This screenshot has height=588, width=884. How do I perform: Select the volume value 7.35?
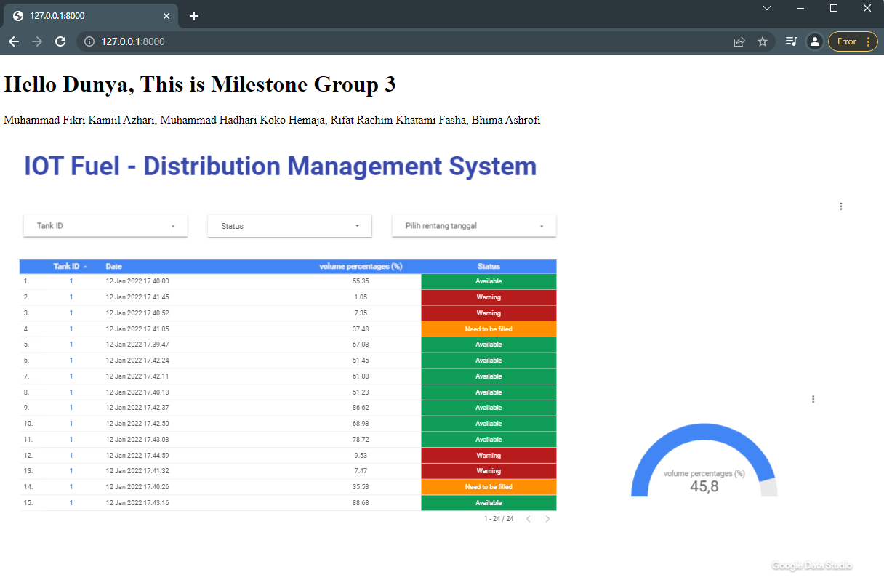361,313
